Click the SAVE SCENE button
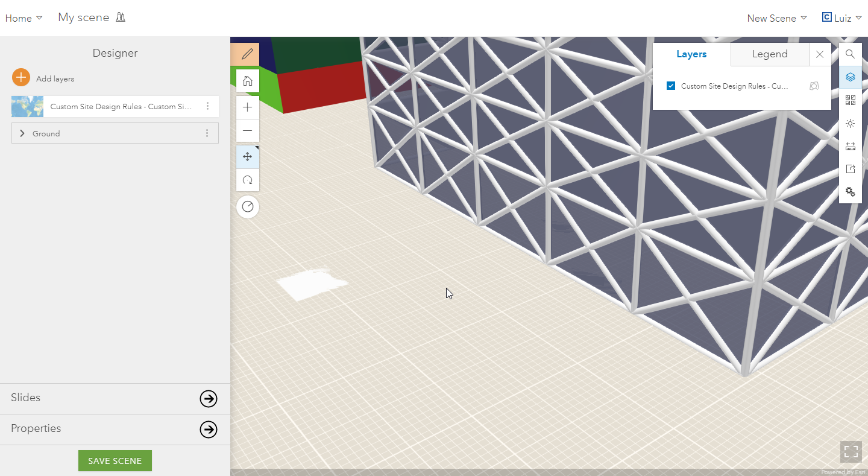868x476 pixels. (x=115, y=460)
